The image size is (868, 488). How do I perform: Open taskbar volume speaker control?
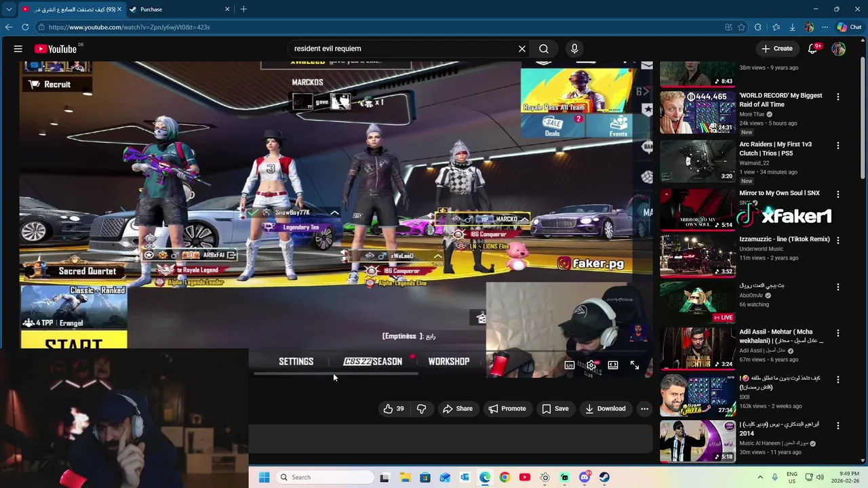[x=819, y=477]
